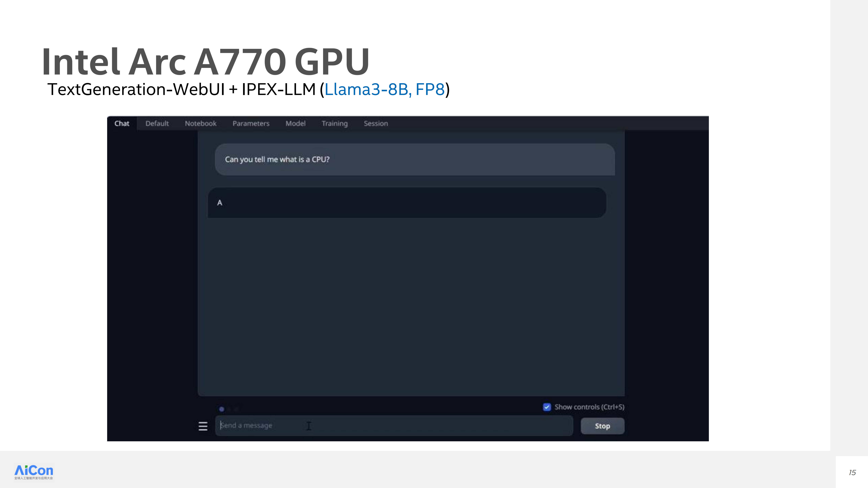Click the TextGeneration-WebUI + IPEX-LLM subtitle
868x488 pixels.
(181, 90)
